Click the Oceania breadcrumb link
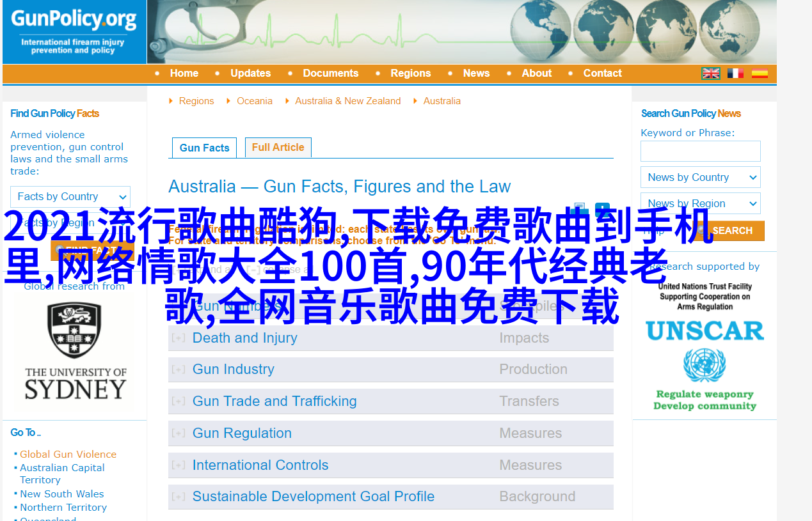This screenshot has width=812, height=521. tap(255, 101)
